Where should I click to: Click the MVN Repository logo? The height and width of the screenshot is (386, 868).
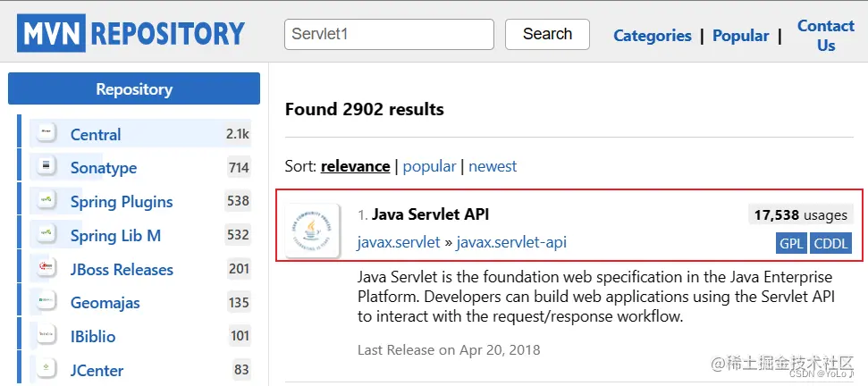131,33
